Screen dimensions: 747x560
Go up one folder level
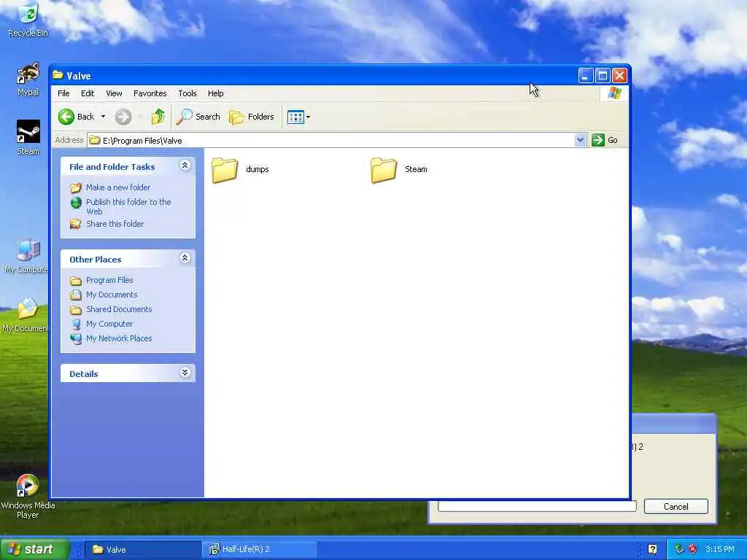[x=158, y=117]
